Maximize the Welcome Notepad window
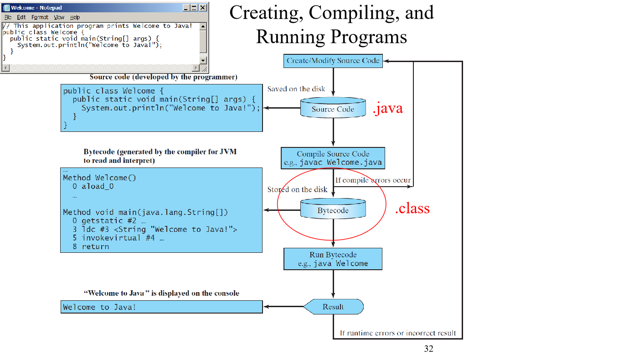644x361 pixels. pos(194,8)
